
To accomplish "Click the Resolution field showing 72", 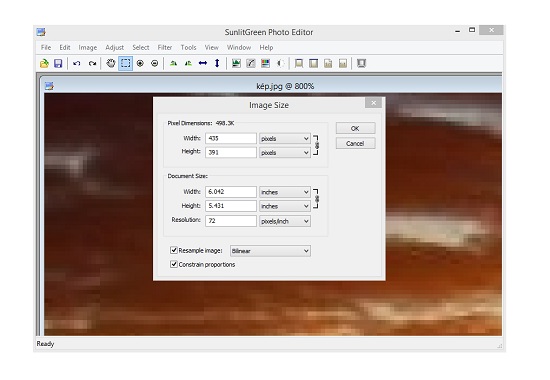I will click(231, 221).
